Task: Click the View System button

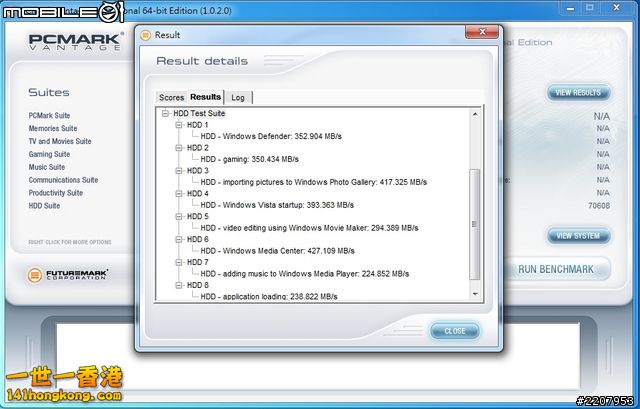Action: tap(578, 236)
